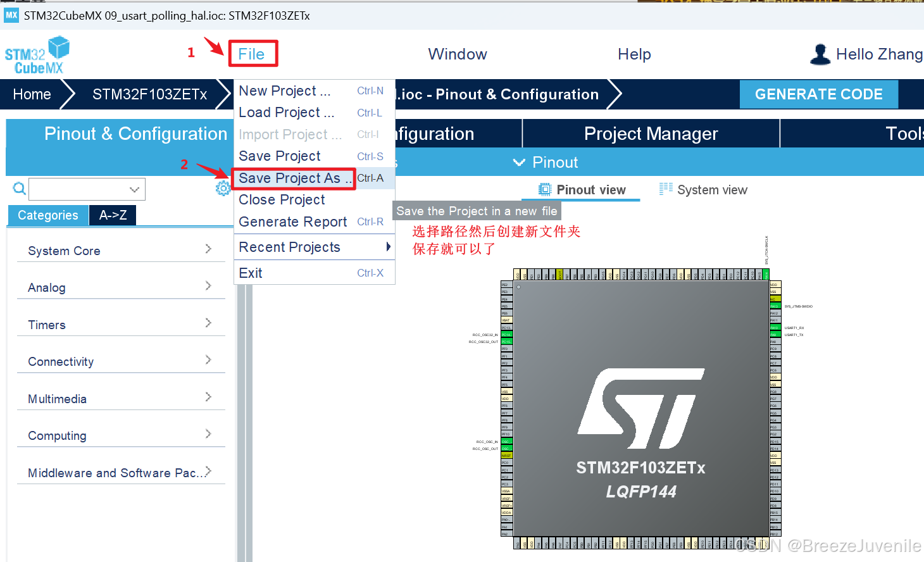Select the A->Z tab
924x562 pixels.
tap(113, 215)
